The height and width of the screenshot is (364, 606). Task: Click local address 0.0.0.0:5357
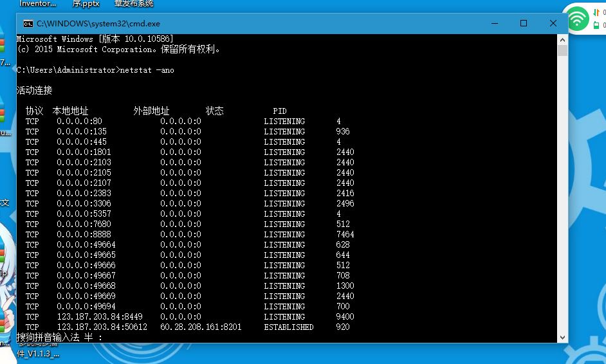tap(84, 214)
